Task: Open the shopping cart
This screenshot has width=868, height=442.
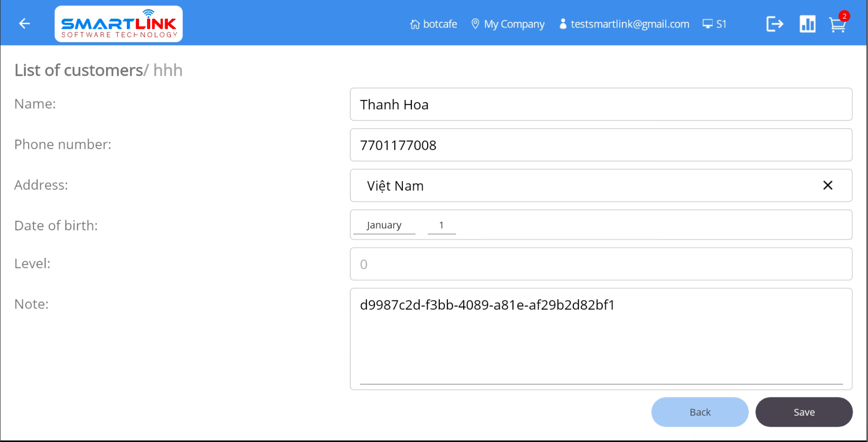Action: 838,24
